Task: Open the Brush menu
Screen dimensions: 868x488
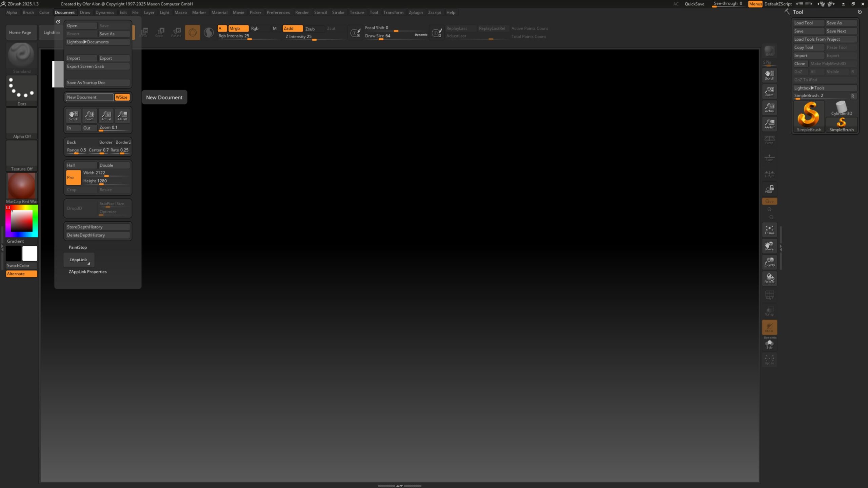Action: tap(28, 12)
